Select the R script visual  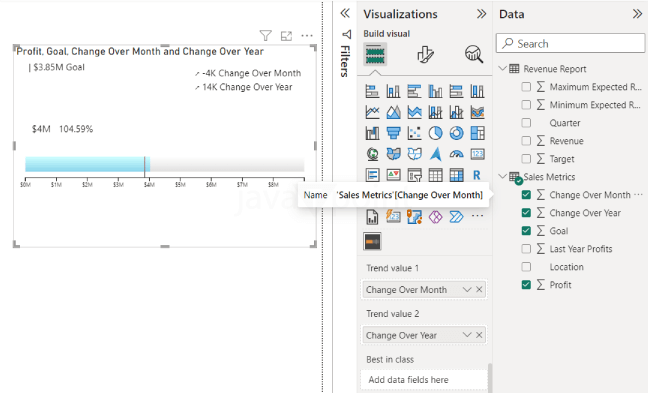coord(477,175)
